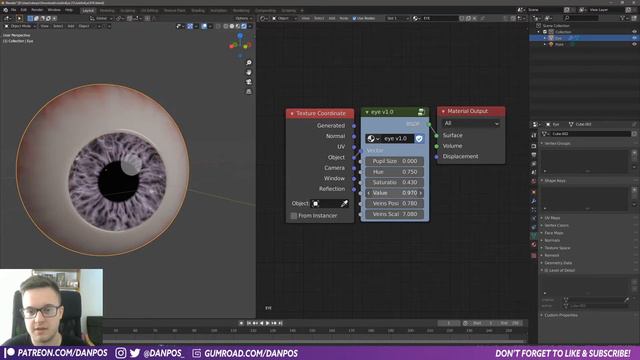Click the Hue slider field
Viewport: 640px width, 360px height.
[394, 172]
